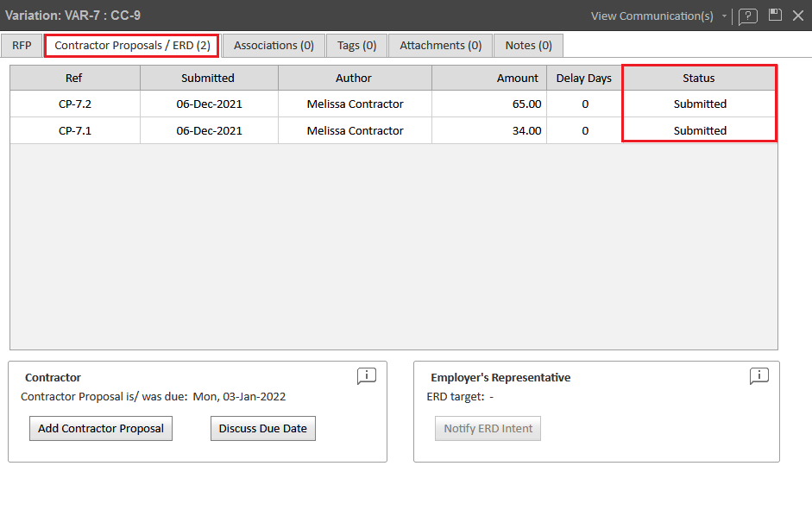The image size is (812, 510).
Task: Sort by the Amount column header
Action: pos(489,78)
